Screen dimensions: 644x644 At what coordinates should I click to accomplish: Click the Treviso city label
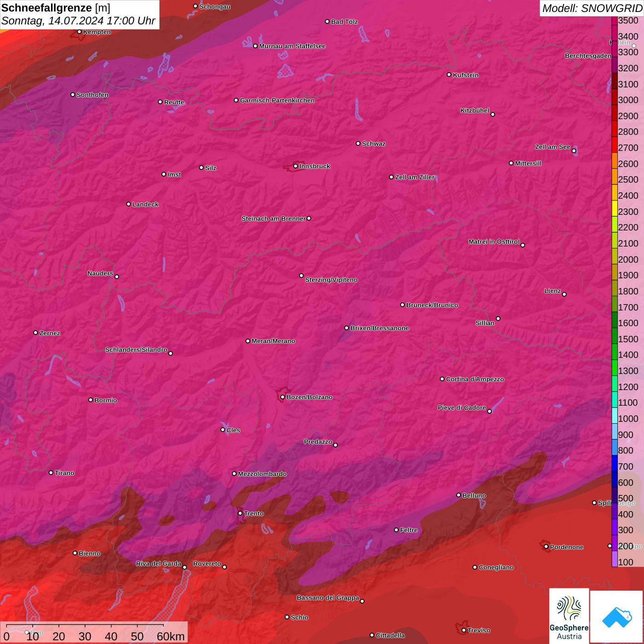(479, 630)
